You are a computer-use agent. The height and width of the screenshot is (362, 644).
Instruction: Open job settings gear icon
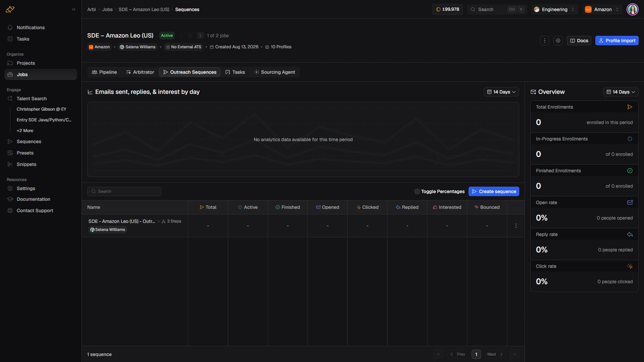click(x=558, y=40)
